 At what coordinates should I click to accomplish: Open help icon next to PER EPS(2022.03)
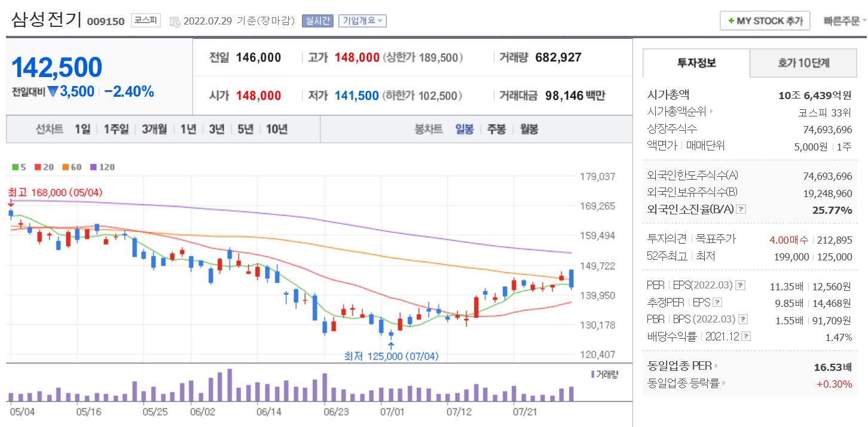[x=739, y=285]
